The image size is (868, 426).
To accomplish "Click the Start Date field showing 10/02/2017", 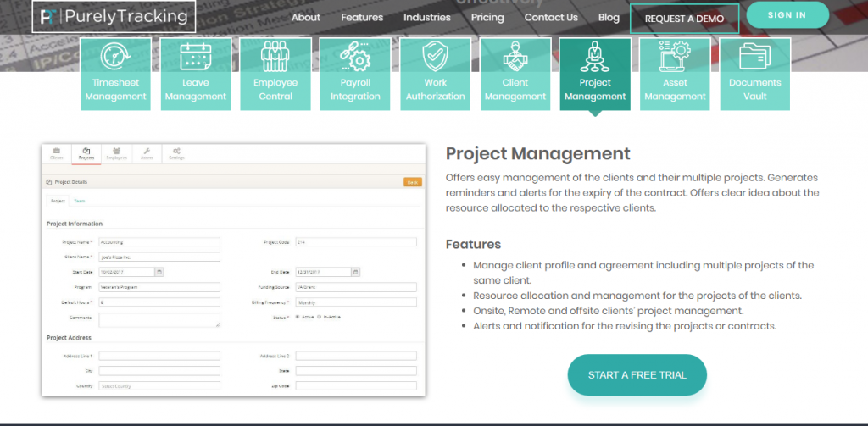I will [127, 272].
